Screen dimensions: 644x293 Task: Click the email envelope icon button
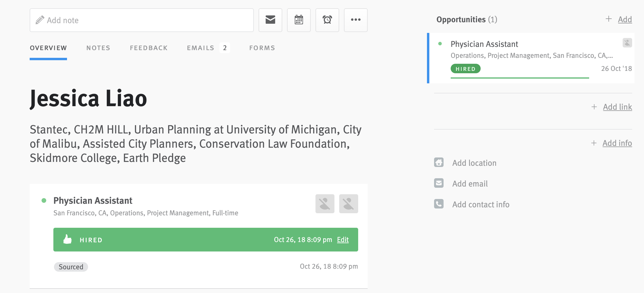270,20
